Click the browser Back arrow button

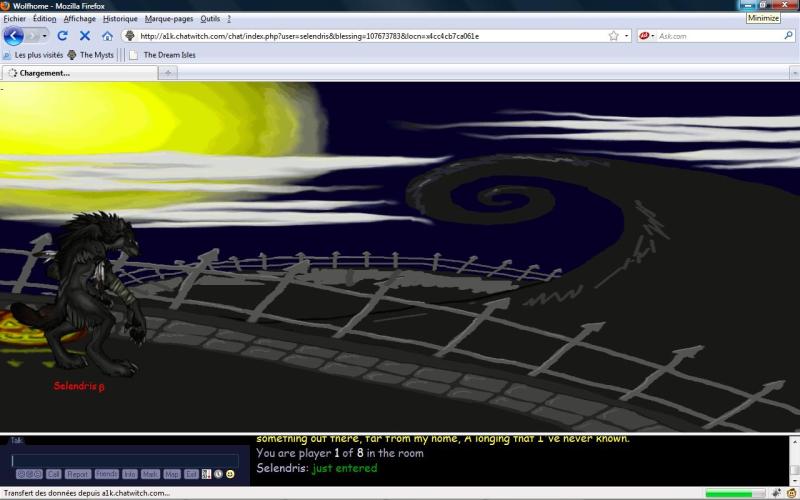pos(14,36)
